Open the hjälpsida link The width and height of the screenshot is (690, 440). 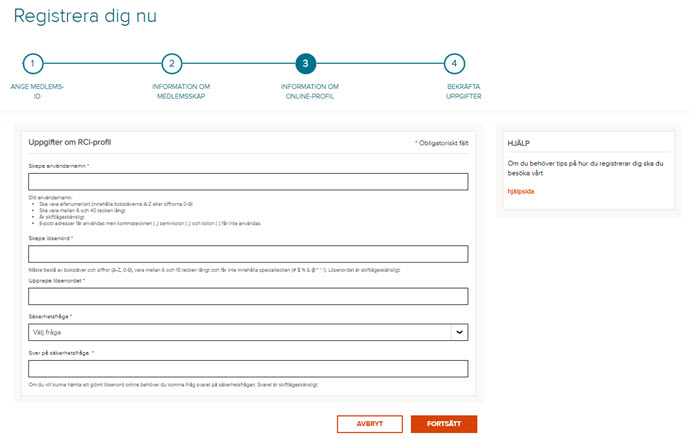pyautogui.click(x=521, y=191)
